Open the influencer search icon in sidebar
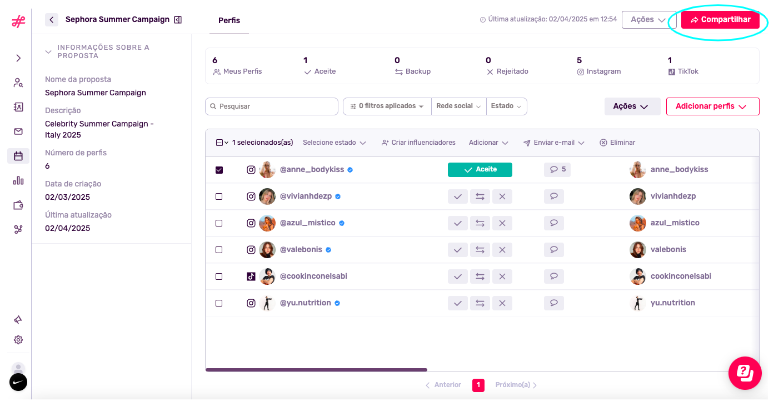Image resolution: width=782 pixels, height=407 pixels. pyautogui.click(x=18, y=83)
